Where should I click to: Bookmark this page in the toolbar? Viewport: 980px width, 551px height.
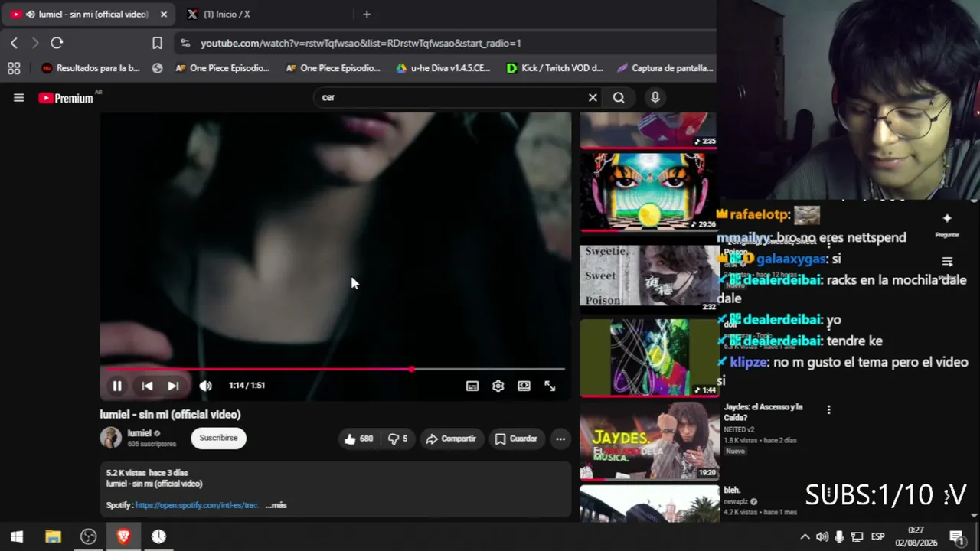(x=157, y=43)
